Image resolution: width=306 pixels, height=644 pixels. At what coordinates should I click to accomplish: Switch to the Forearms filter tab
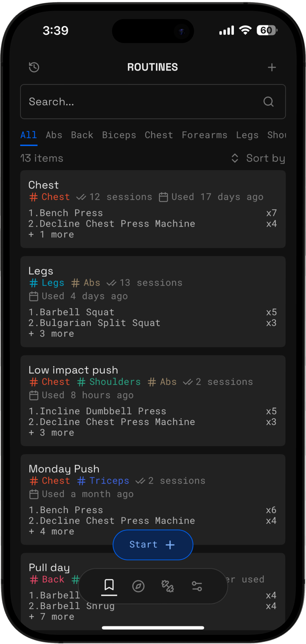coord(205,135)
